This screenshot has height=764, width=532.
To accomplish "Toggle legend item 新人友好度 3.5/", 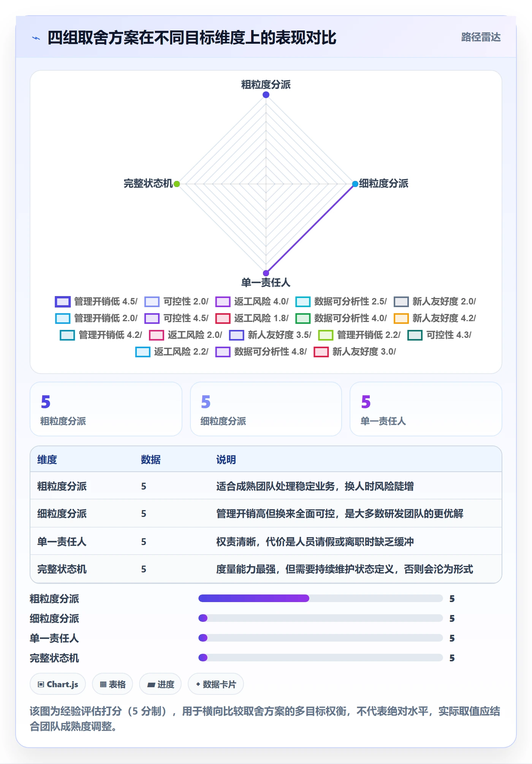I will pyautogui.click(x=270, y=335).
